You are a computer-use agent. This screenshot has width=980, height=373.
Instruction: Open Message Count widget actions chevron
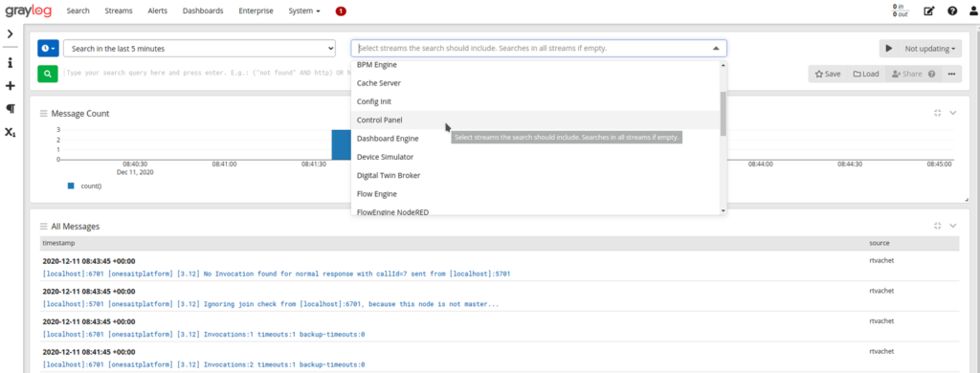click(x=953, y=113)
